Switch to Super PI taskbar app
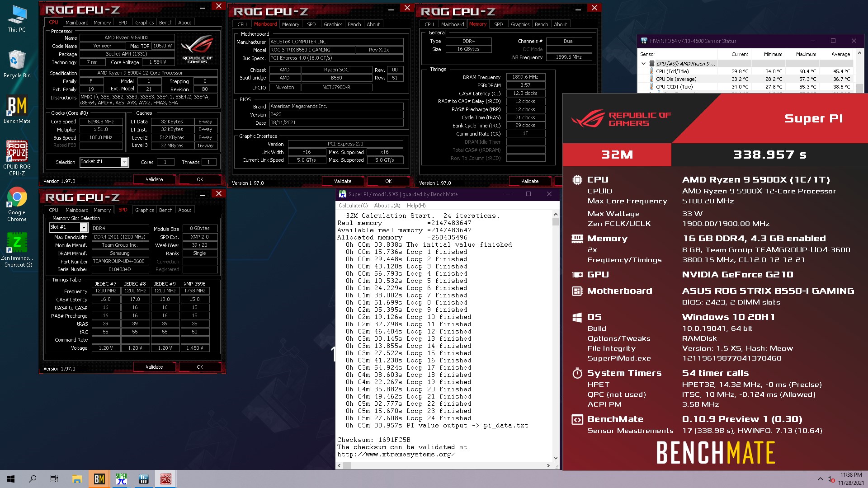868x488 pixels. click(x=121, y=479)
